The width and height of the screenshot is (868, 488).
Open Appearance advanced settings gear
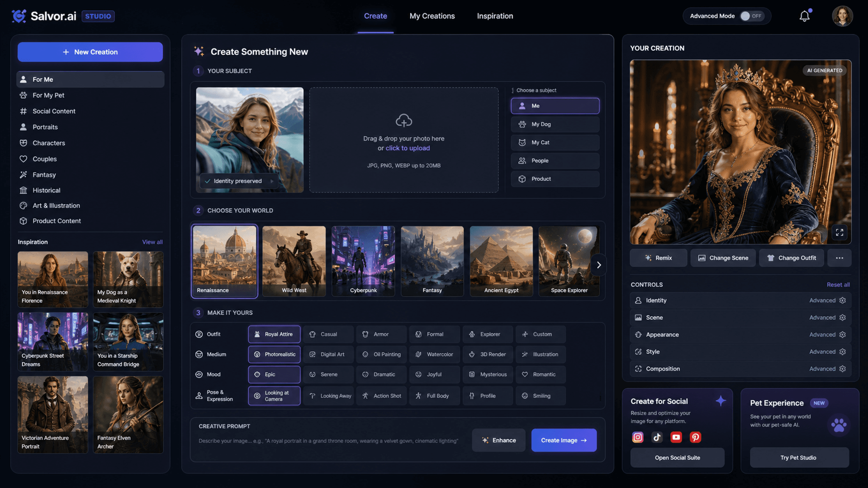coord(843,335)
